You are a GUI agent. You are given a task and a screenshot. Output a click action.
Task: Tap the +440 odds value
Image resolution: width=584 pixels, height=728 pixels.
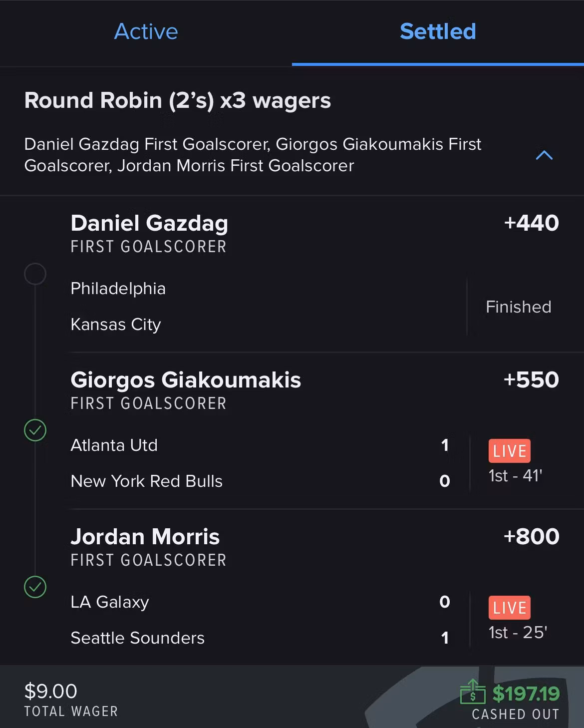531,223
